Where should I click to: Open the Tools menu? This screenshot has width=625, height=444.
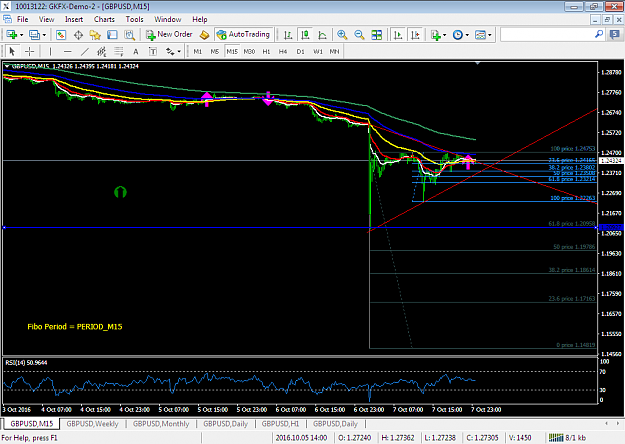pos(134,20)
